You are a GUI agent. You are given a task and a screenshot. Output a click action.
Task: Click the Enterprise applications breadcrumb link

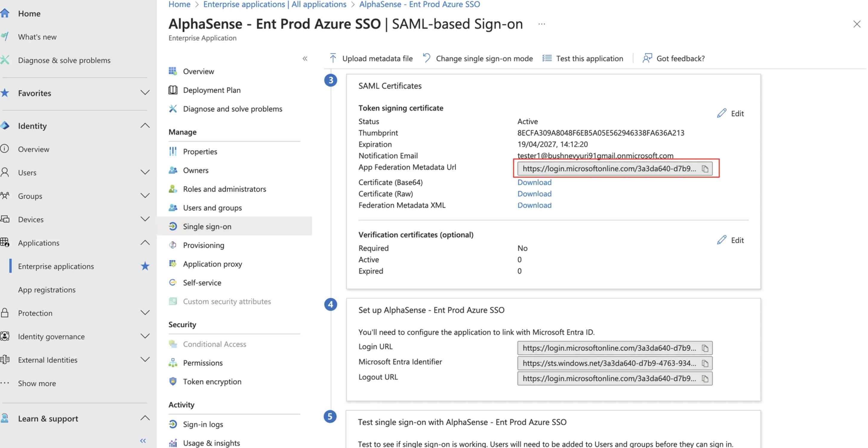pos(275,4)
